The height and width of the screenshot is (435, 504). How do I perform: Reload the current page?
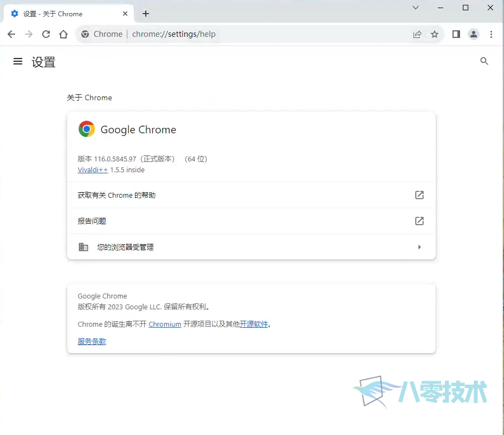pyautogui.click(x=46, y=34)
